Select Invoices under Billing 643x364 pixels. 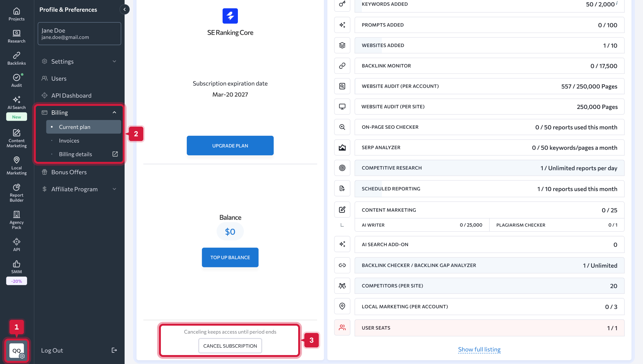(69, 140)
